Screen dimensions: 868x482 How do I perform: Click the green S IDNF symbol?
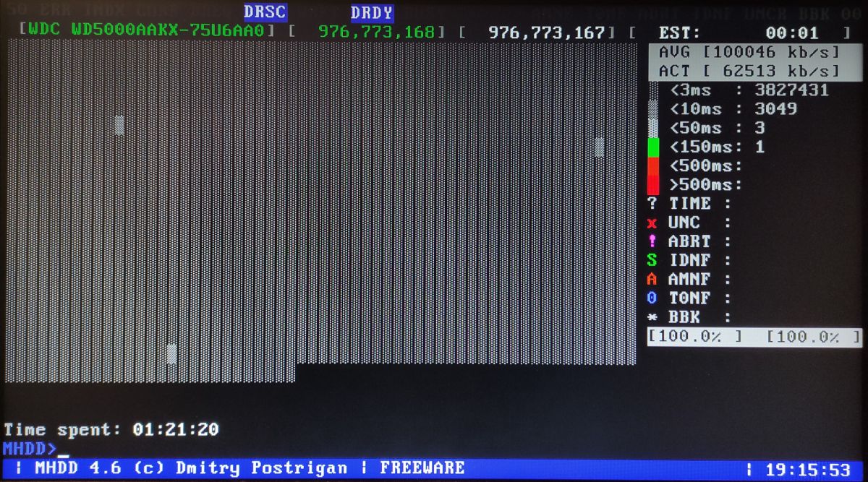(652, 260)
